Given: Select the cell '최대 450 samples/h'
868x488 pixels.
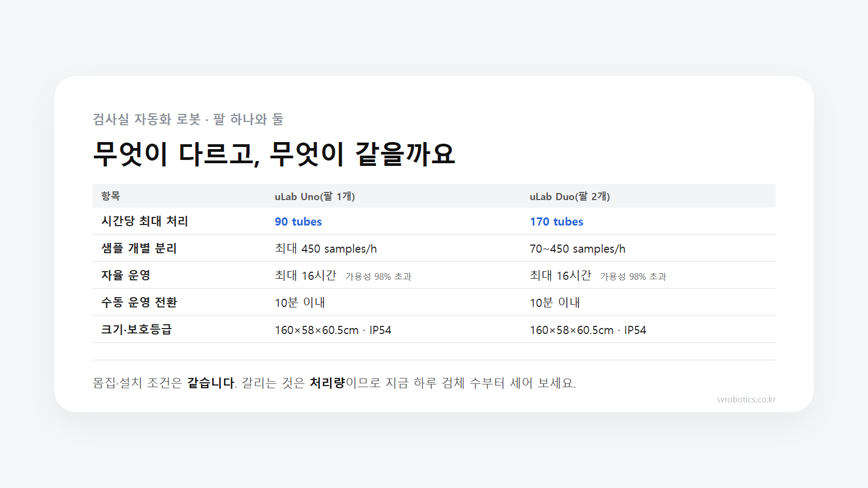Looking at the screenshot, I should point(325,249).
